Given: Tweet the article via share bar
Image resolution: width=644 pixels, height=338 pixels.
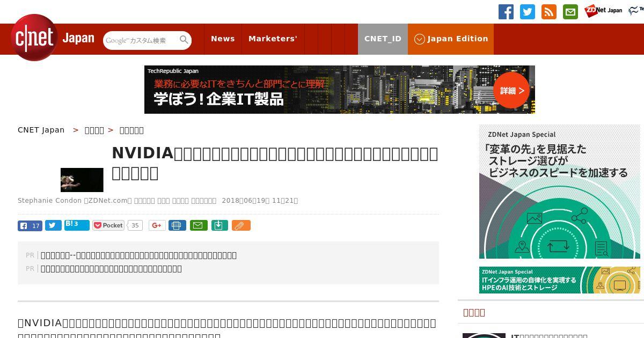Looking at the screenshot, I should (53, 225).
